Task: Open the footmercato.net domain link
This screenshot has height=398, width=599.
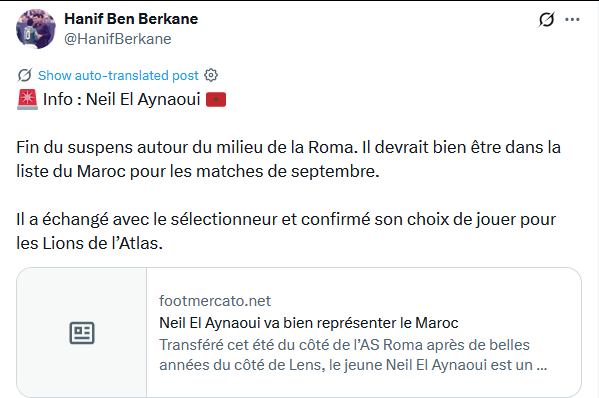Action: (x=215, y=301)
